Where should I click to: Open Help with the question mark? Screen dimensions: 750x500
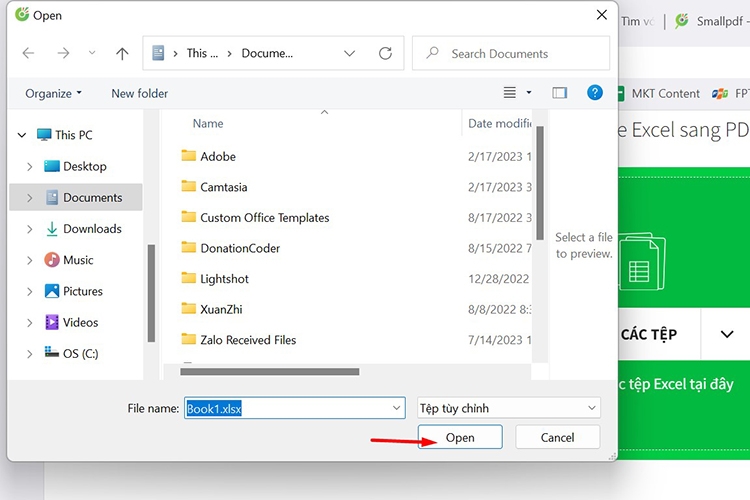(595, 92)
